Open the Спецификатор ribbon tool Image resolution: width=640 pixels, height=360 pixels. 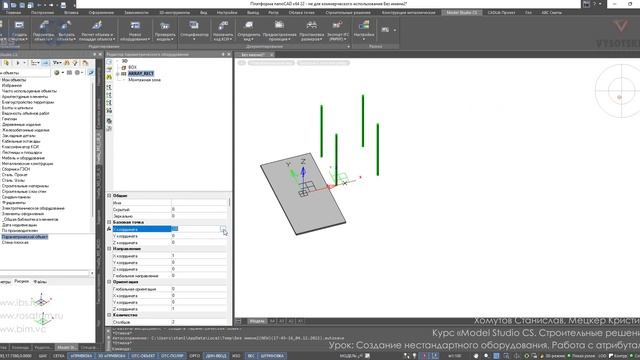coord(194,29)
